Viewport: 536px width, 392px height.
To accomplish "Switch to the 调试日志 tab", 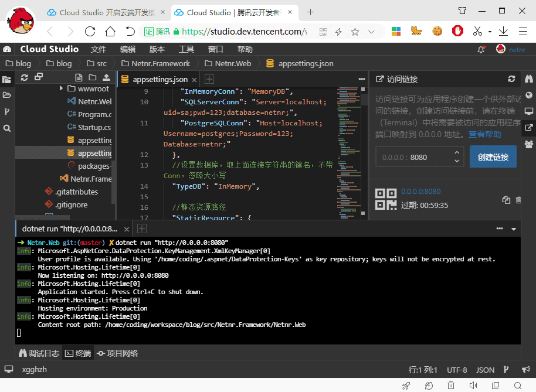I will pos(39,353).
